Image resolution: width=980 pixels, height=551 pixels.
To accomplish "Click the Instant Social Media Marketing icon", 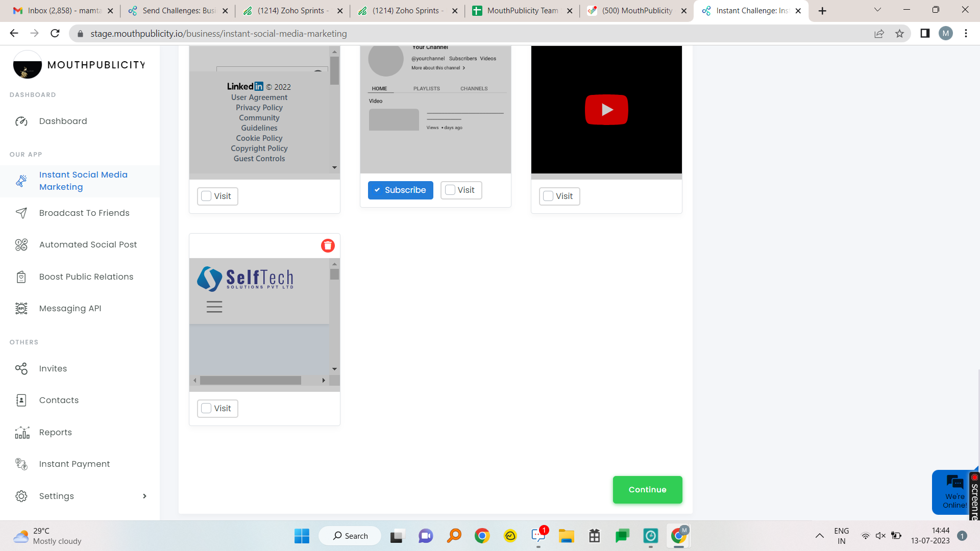I will [21, 181].
